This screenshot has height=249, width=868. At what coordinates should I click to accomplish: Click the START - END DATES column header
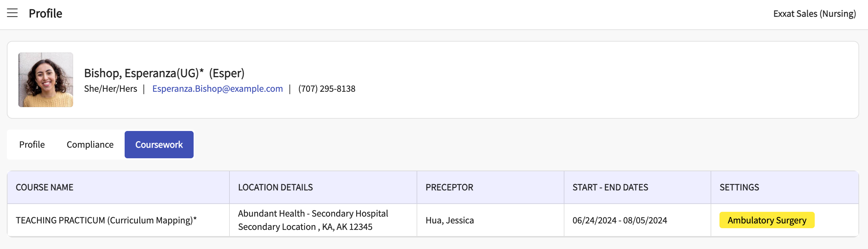coord(610,187)
